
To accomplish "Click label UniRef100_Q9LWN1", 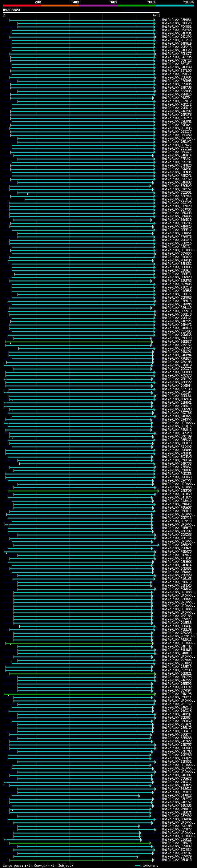I will coord(176,122).
